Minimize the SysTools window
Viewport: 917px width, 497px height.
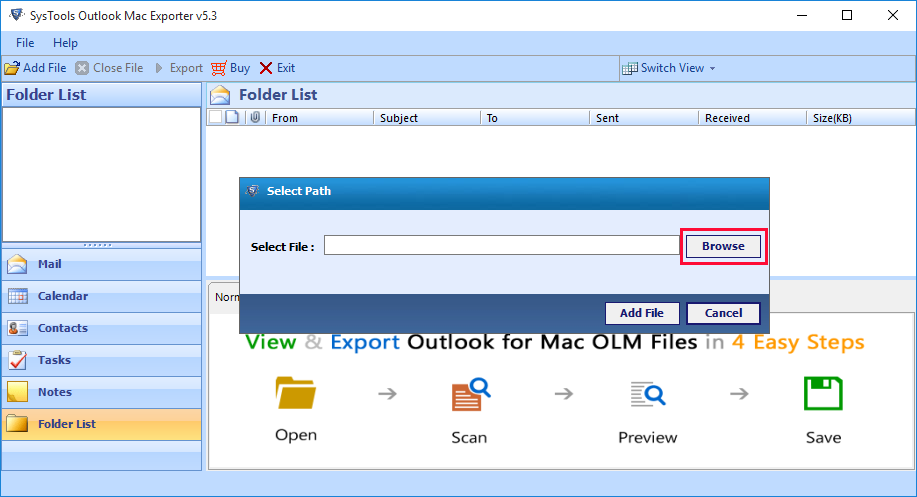802,15
